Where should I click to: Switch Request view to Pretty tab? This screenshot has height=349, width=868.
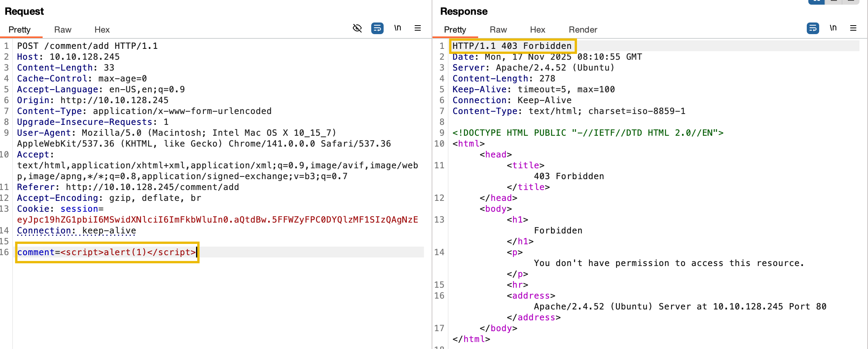19,29
